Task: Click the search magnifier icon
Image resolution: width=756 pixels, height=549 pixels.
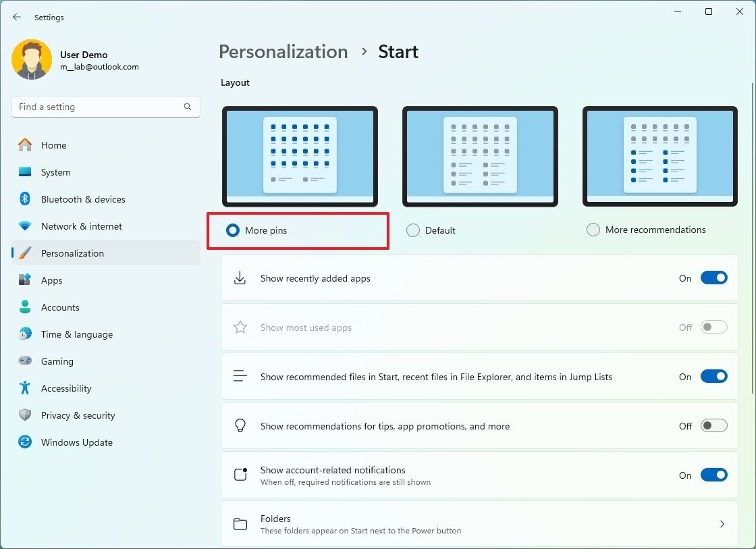Action: (x=187, y=107)
